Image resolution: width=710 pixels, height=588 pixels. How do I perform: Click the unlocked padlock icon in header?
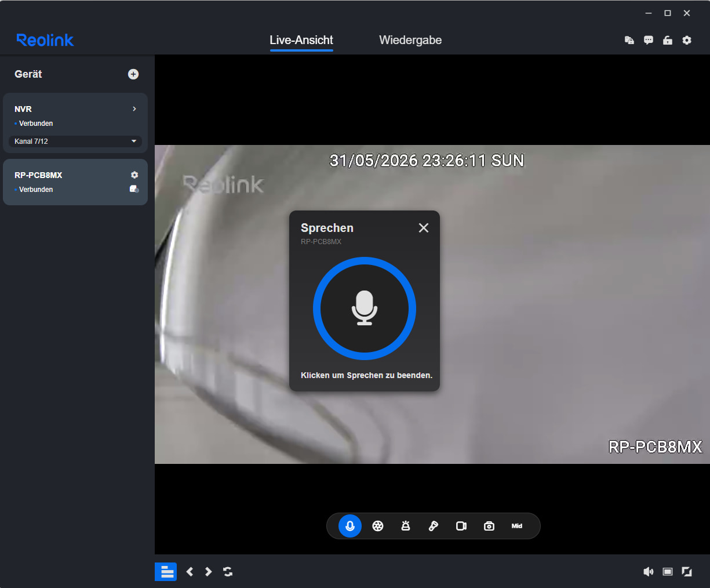pos(668,40)
